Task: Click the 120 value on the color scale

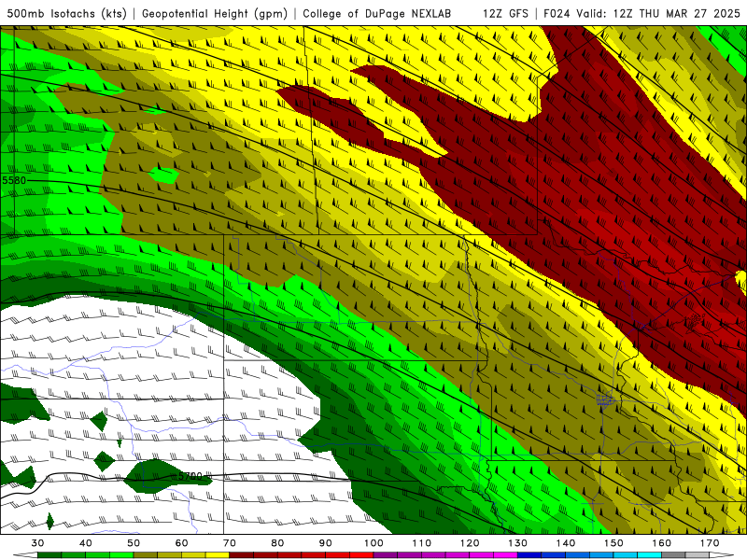Action: coord(470,543)
